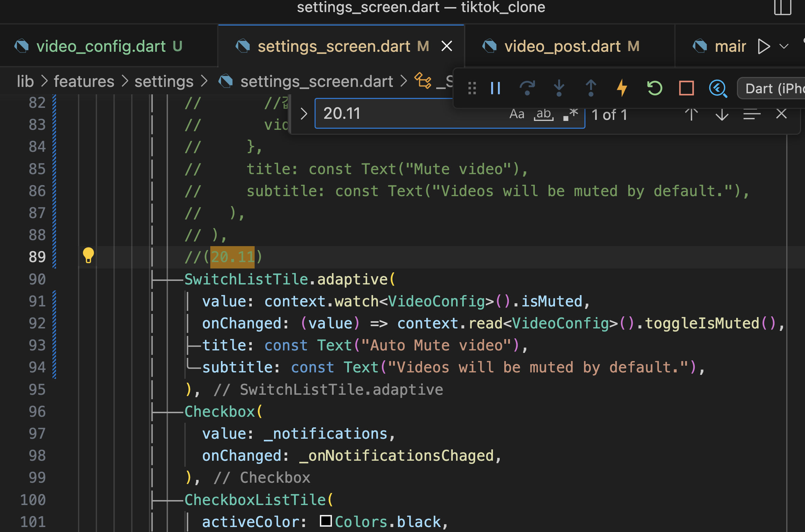
Task: Click the features breadcrumb
Action: 84,82
